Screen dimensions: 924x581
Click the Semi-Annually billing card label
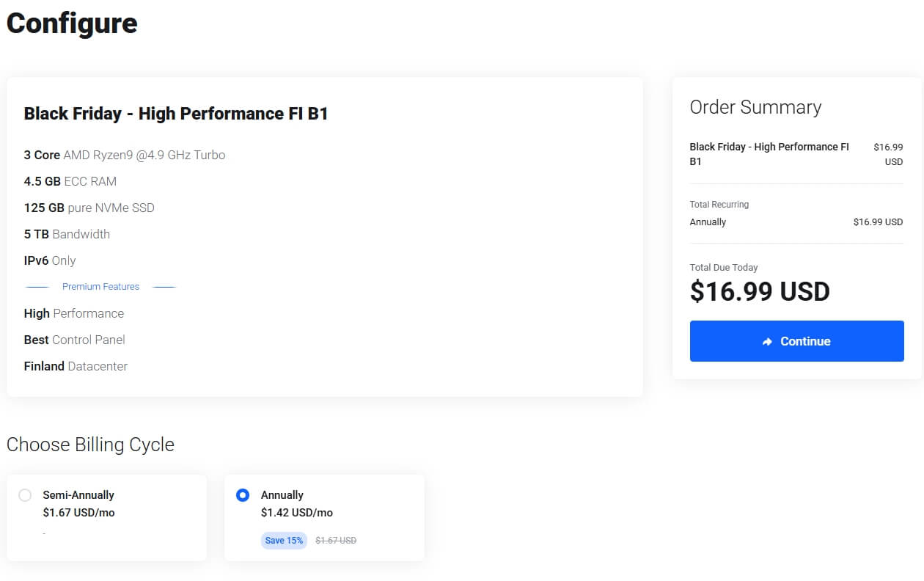click(x=78, y=495)
